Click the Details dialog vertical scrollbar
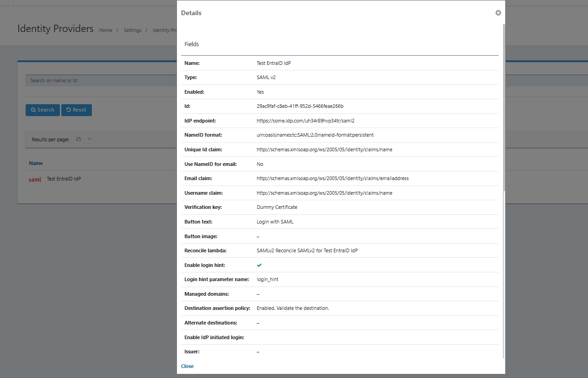The width and height of the screenshot is (588, 378). coord(504,110)
